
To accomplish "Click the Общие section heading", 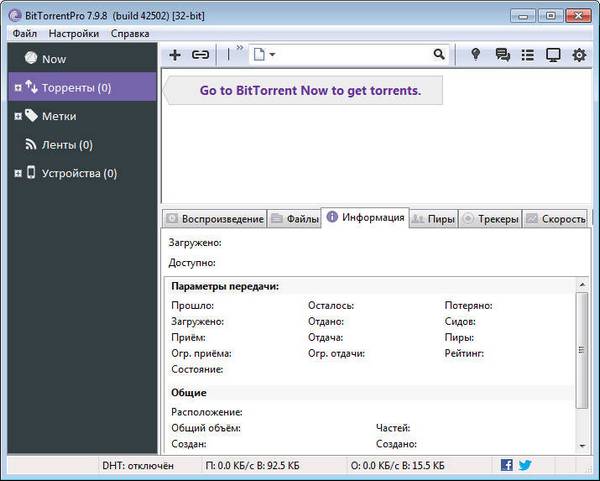I will point(189,393).
